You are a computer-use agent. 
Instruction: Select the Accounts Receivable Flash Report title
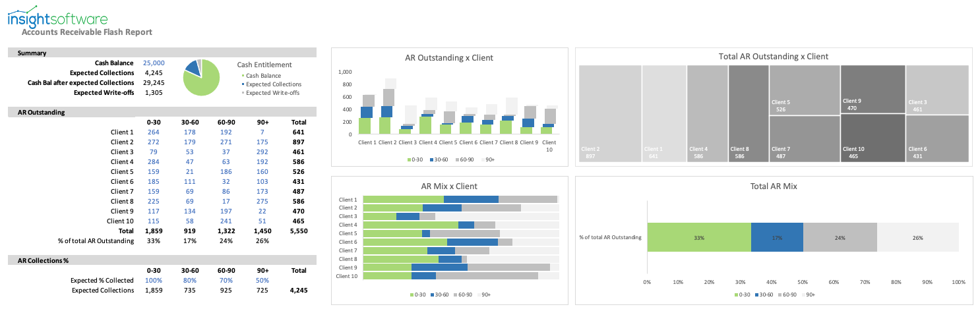[86, 32]
